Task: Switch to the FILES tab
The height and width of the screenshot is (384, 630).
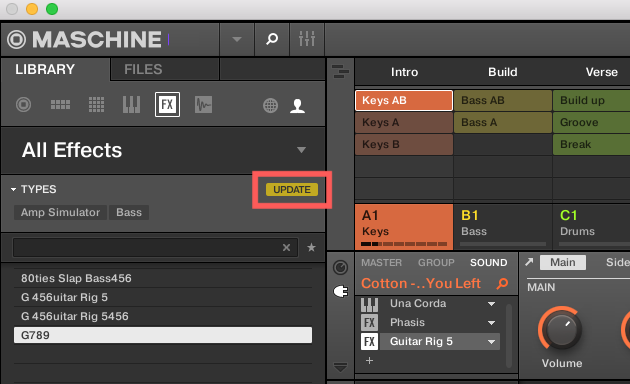Action: pos(143,69)
